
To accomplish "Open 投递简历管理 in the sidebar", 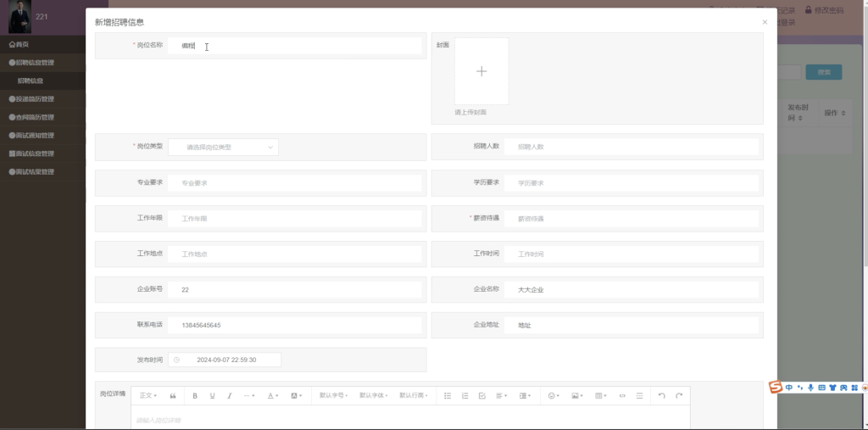I will click(31, 99).
